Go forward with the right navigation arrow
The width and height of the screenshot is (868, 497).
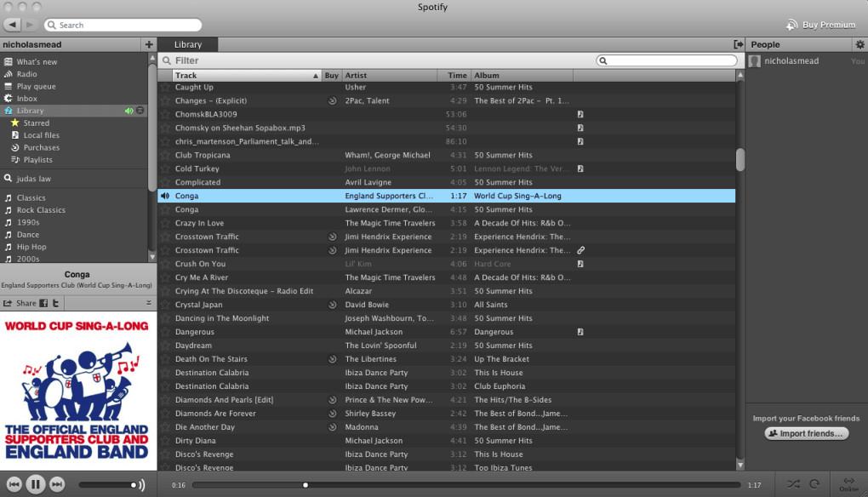[30, 25]
